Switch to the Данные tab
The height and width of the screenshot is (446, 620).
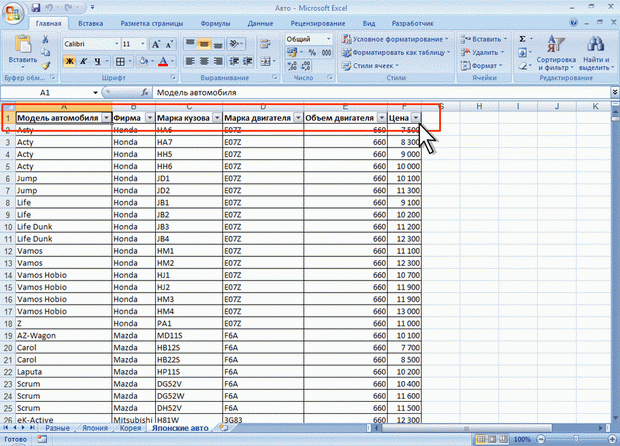[261, 24]
